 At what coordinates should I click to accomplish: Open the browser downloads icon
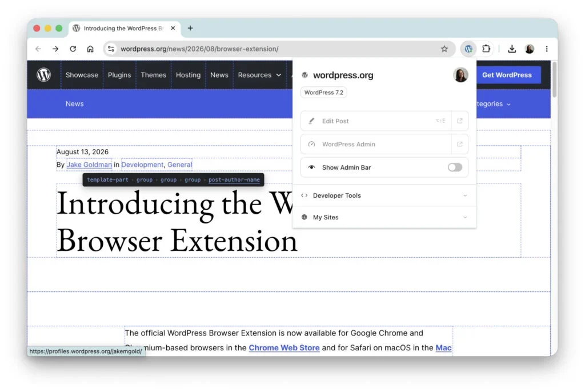tap(512, 49)
